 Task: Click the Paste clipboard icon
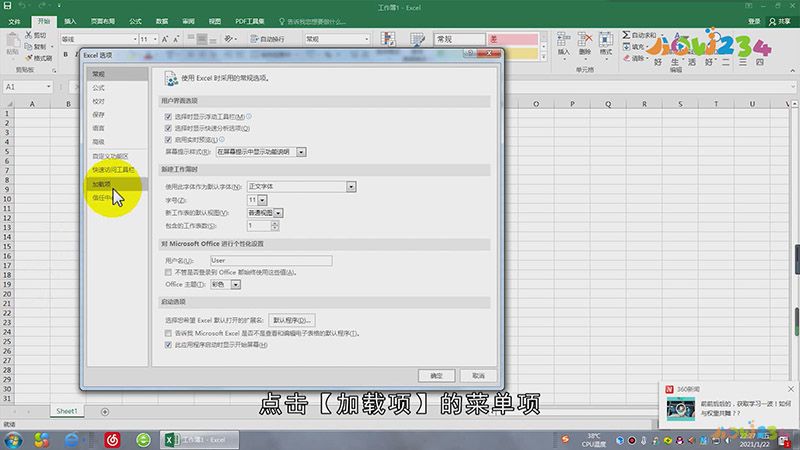point(13,40)
